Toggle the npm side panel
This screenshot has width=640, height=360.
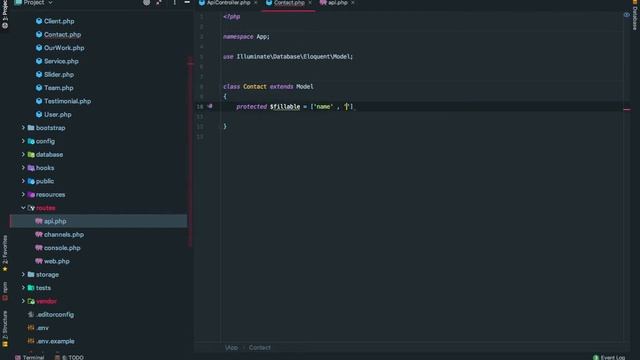click(x=5, y=291)
